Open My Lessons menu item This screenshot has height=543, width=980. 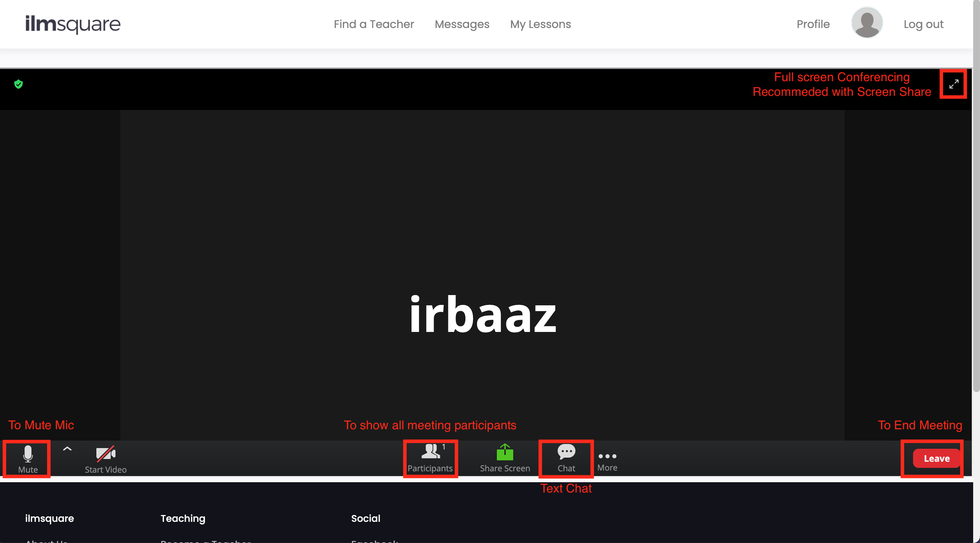coord(540,24)
